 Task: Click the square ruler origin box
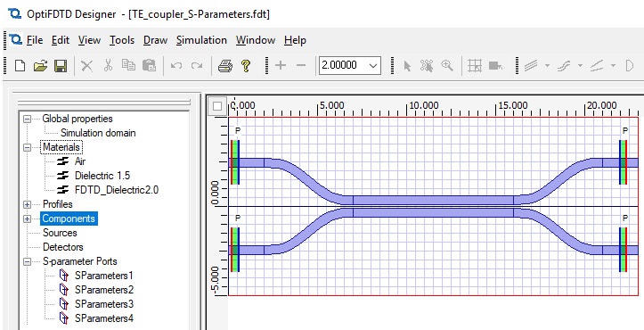coord(217,107)
